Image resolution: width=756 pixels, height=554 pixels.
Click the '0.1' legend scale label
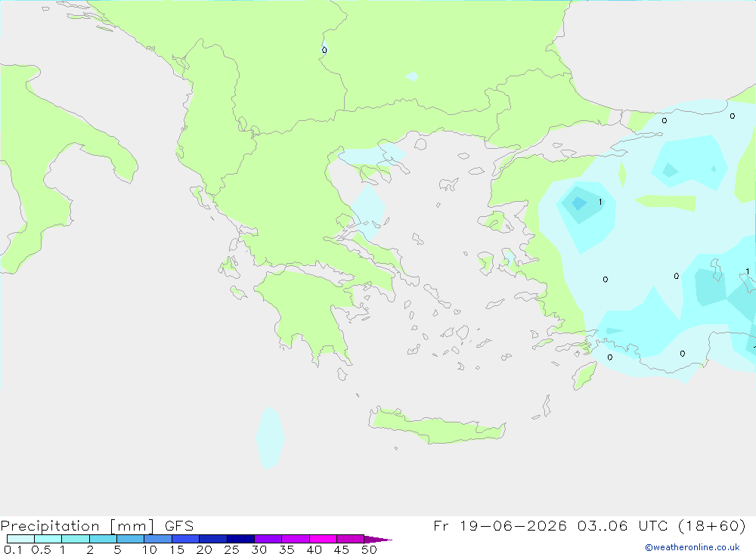pyautogui.click(x=13, y=549)
